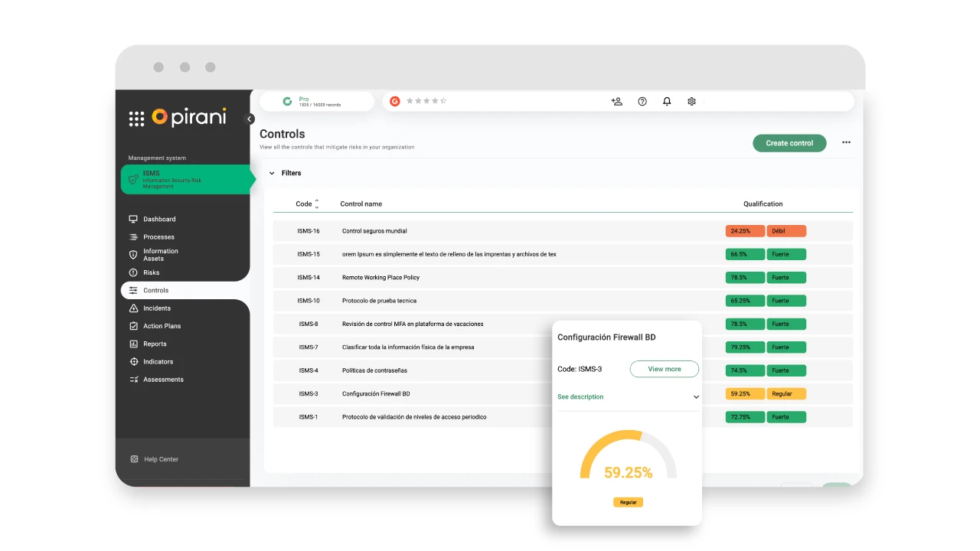Viewport: 980px width, 551px height.
Task: Open the apps grid icon beside Pirani logo
Action: tap(136, 118)
